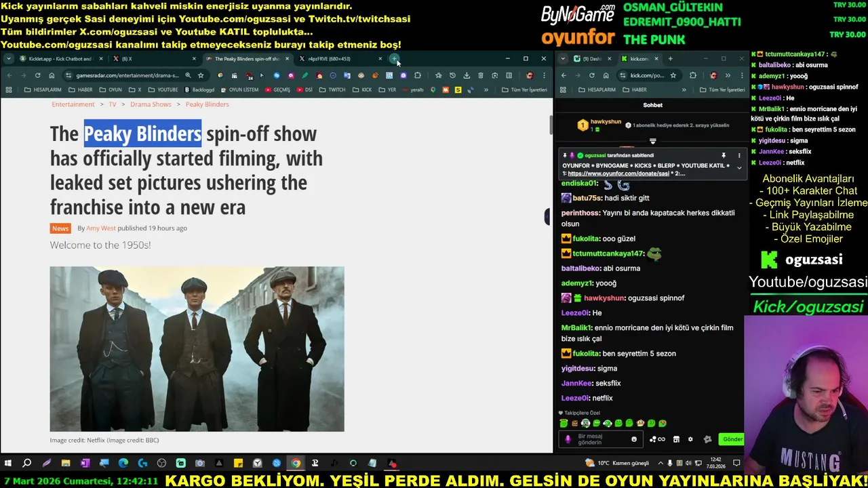Open downloads icon in the left browser toolbar
This screenshot has height=488, width=868.
pos(467,75)
